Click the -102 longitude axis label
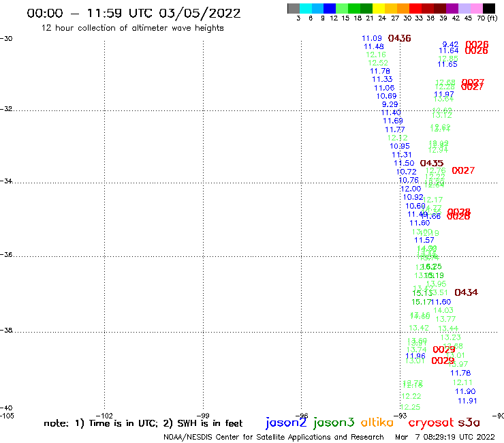 (104, 416)
